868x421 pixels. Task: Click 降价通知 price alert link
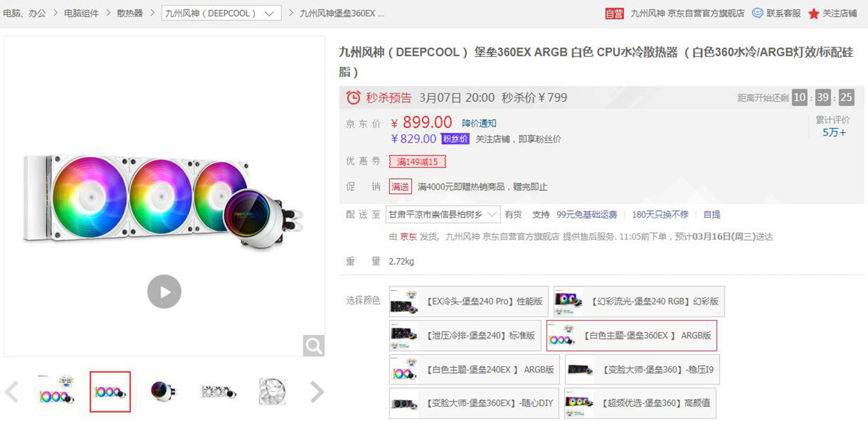tap(479, 123)
